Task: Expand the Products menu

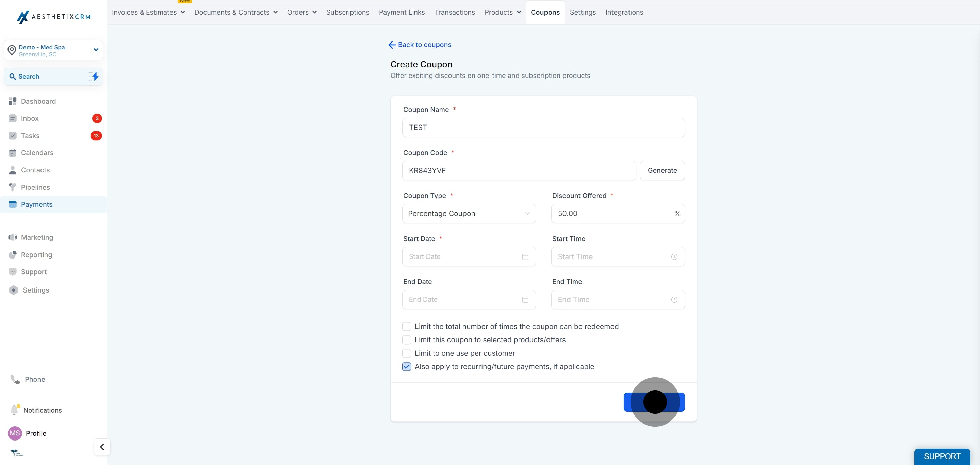Action: 503,12
